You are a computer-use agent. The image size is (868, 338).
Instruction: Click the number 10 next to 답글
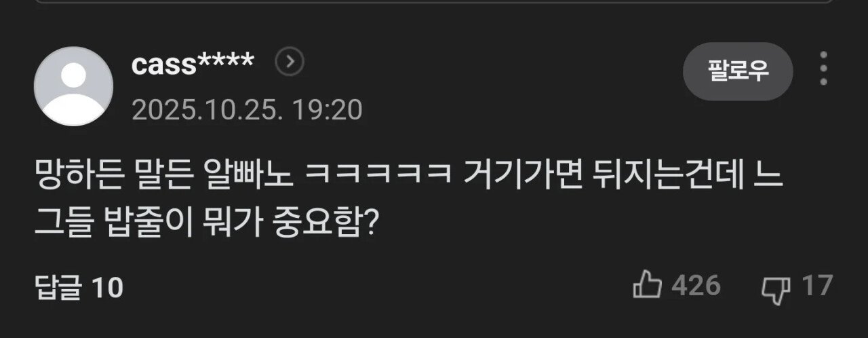tap(107, 288)
